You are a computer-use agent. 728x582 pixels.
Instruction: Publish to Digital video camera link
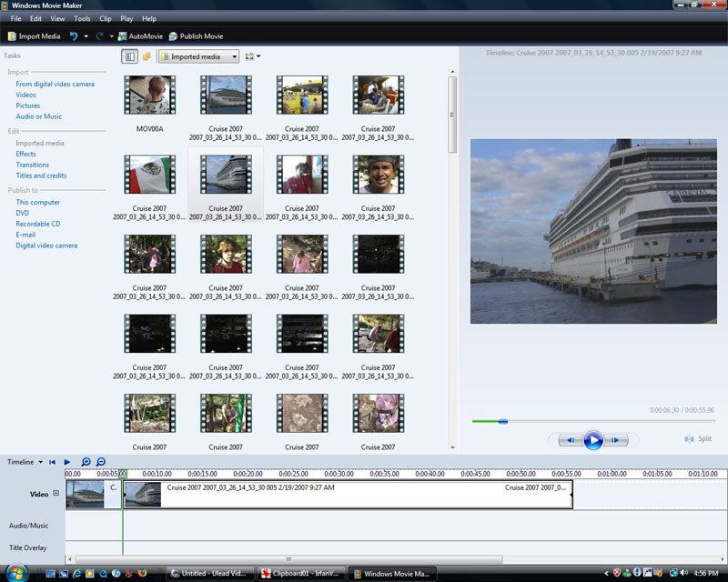coord(46,246)
